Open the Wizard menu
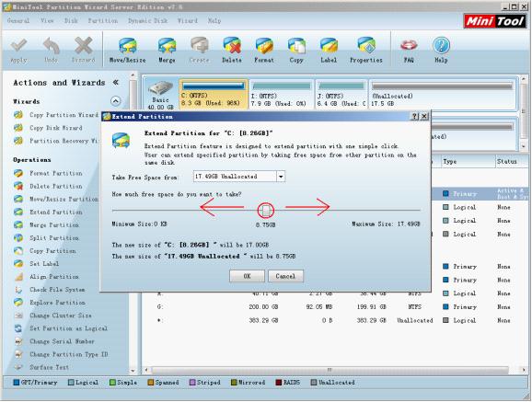 coord(187,20)
